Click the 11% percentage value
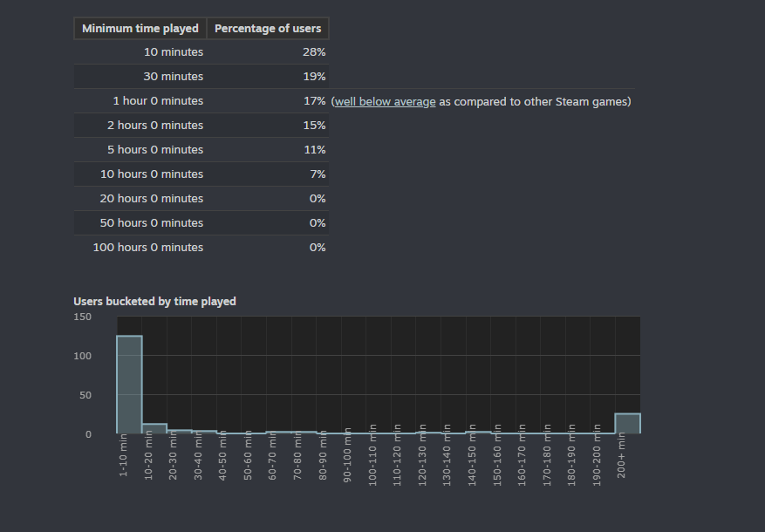This screenshot has height=532, width=765. (x=315, y=149)
